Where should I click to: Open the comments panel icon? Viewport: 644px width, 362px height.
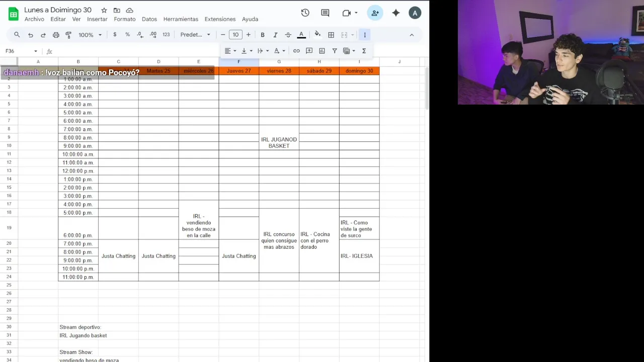pyautogui.click(x=325, y=13)
